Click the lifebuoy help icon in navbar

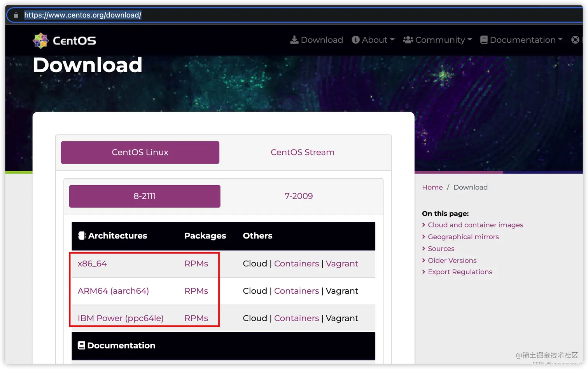(575, 40)
